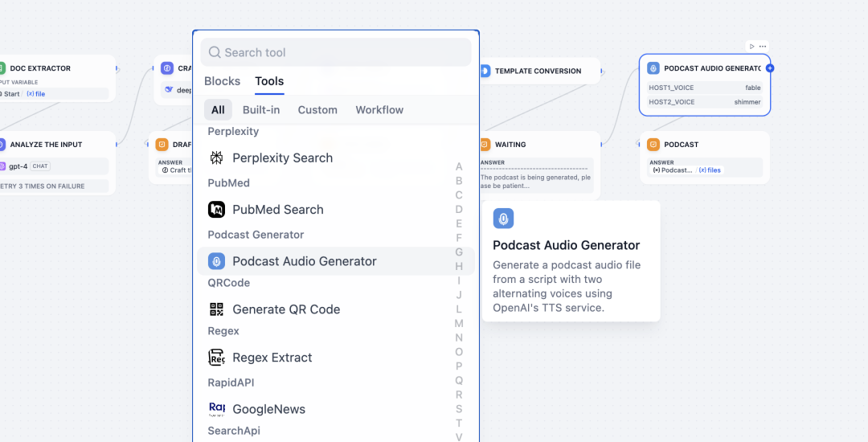This screenshot has height=442, width=868.
Task: Choose Podcast Audio Generator from the tool list
Action: 335,261
